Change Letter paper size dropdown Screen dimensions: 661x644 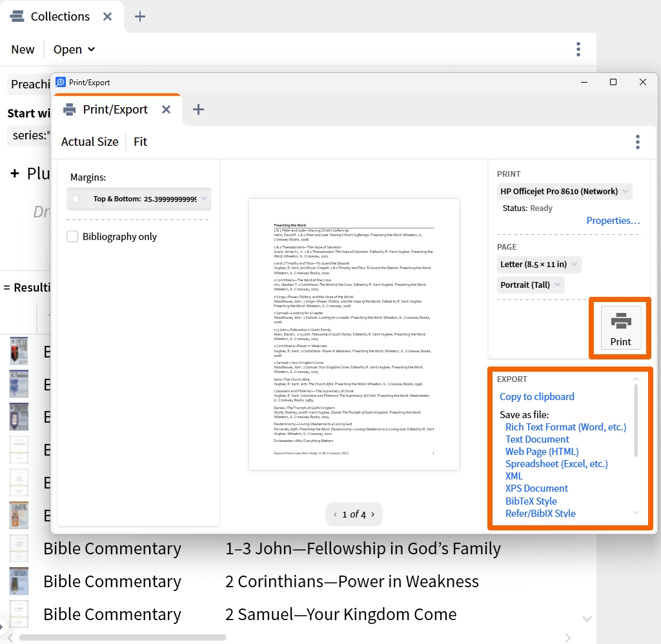coord(539,265)
